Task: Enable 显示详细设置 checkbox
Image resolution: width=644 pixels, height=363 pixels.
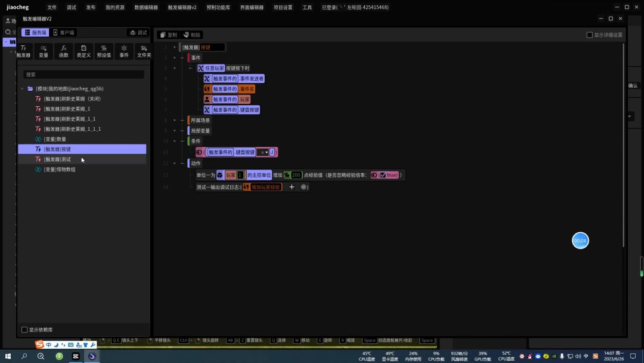Action: pos(590,35)
